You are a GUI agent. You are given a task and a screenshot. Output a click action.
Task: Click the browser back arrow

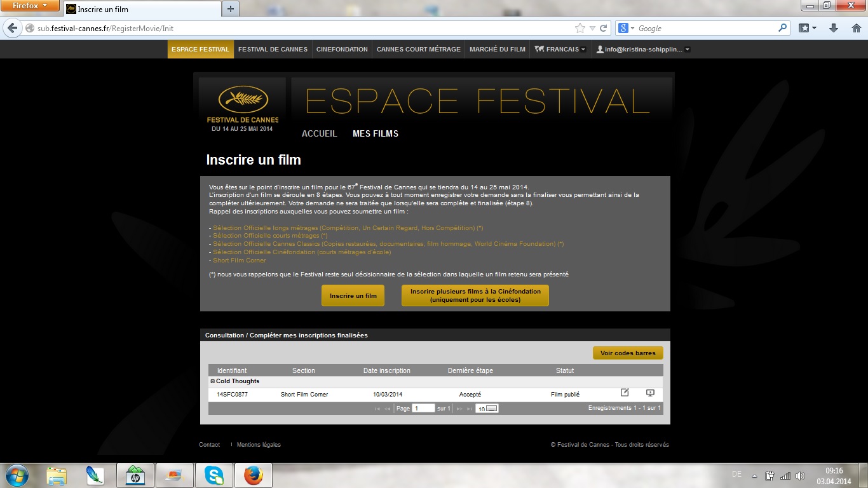tap(12, 28)
